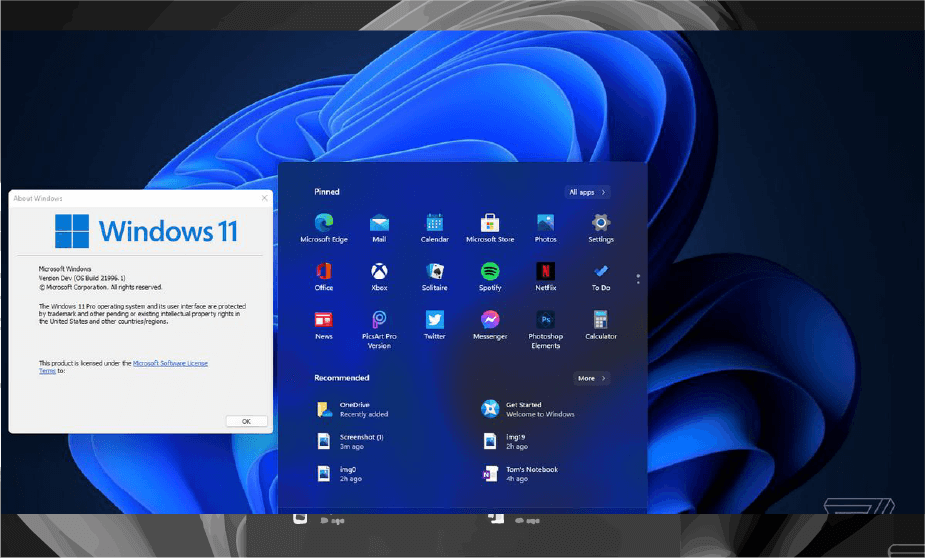Image resolution: width=925 pixels, height=558 pixels.
Task: Launch the Mail app
Action: [379, 228]
